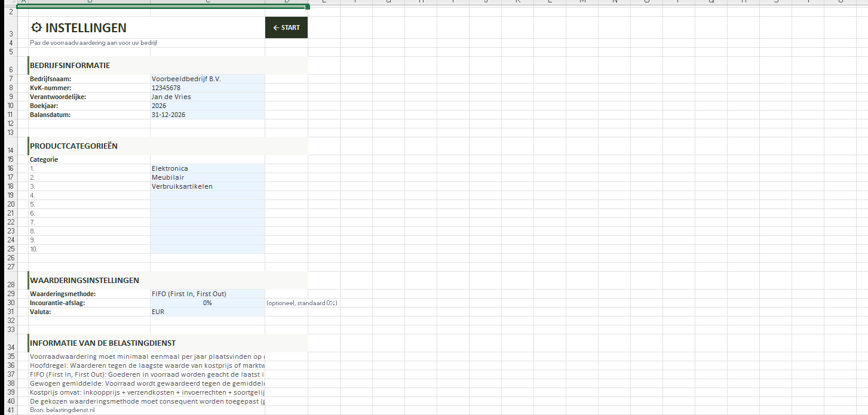
Task: Click the INFORMATIE VAN DE BELASTINGDIENST header
Action: (x=103, y=343)
